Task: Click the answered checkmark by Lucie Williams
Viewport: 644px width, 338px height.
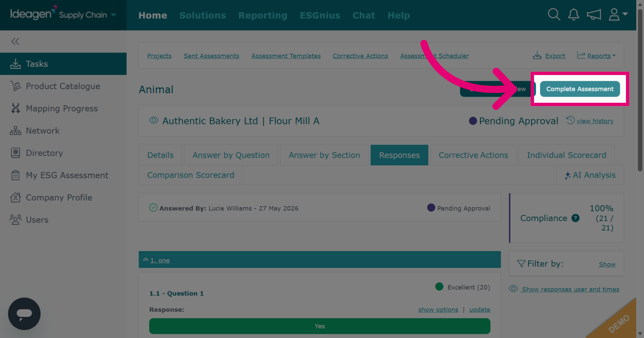Action: tap(153, 208)
